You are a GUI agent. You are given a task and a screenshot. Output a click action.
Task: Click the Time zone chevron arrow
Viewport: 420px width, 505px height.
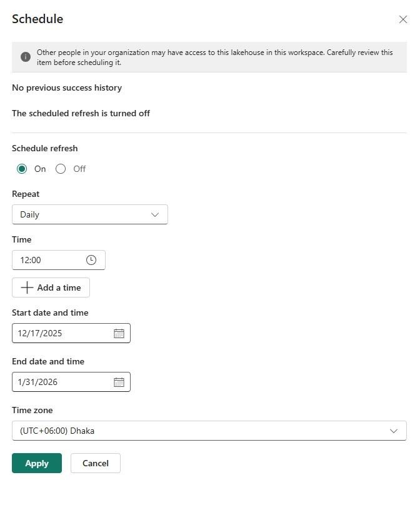click(394, 431)
